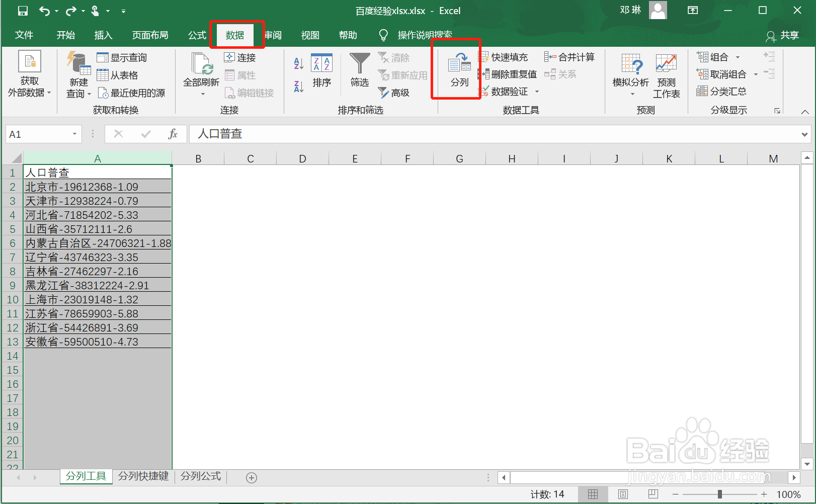Open the Sort (排序) dialog
This screenshot has width=816, height=504.
pos(321,71)
